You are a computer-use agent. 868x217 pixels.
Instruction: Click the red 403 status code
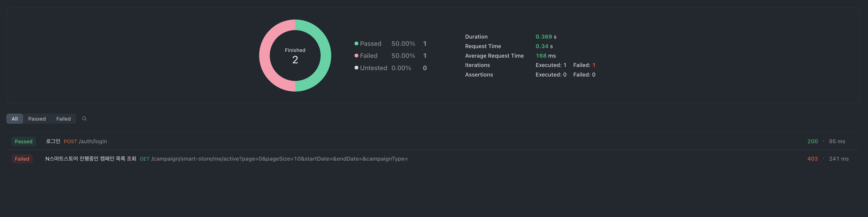812,159
